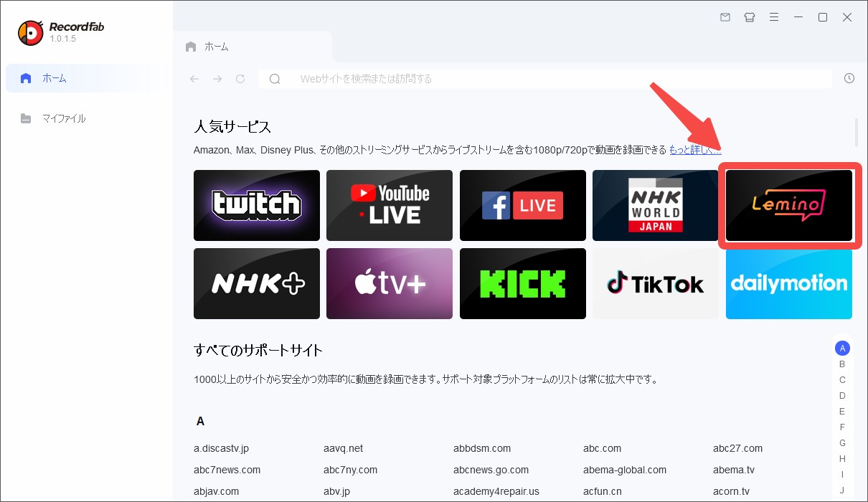Open the もっと詳しく link

(x=694, y=150)
